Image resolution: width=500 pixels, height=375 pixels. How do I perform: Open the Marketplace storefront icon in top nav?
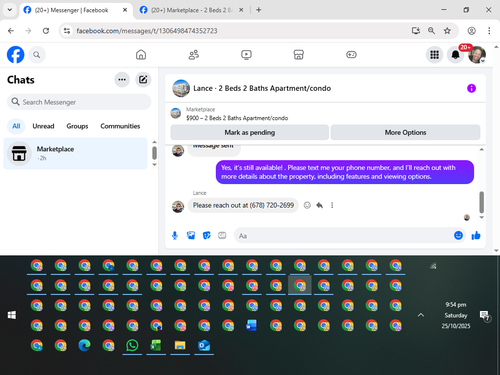(x=299, y=55)
